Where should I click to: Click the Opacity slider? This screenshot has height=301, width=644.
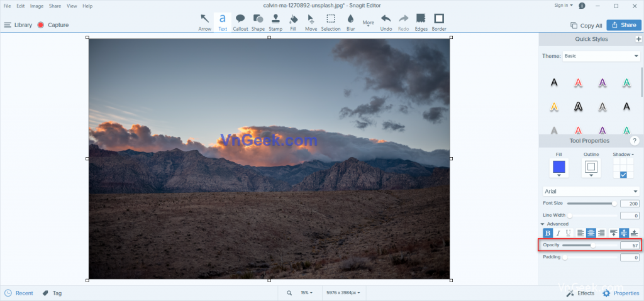click(x=589, y=246)
